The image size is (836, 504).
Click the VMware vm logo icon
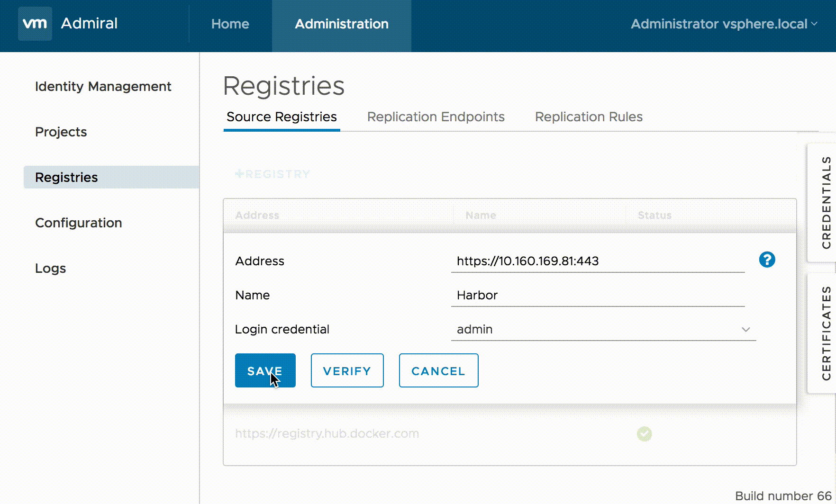[x=35, y=24]
